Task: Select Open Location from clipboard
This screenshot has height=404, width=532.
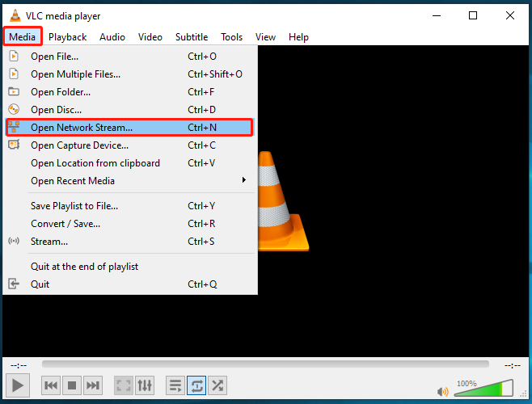Action: (x=130, y=163)
